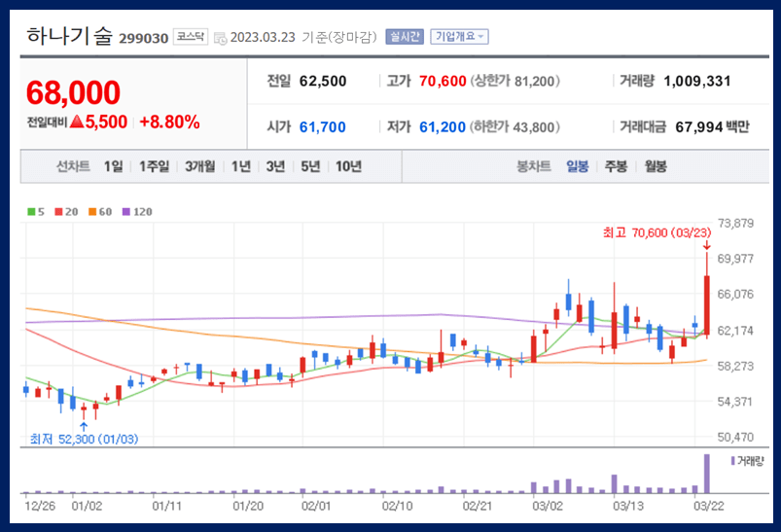Switch to the 주봉 candle chart
Viewport: 781px width, 532px height.
click(x=616, y=166)
